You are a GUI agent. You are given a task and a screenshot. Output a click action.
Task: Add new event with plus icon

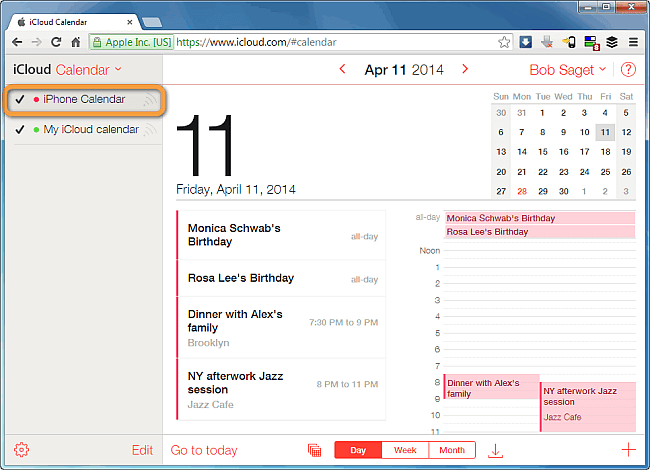pos(628,450)
